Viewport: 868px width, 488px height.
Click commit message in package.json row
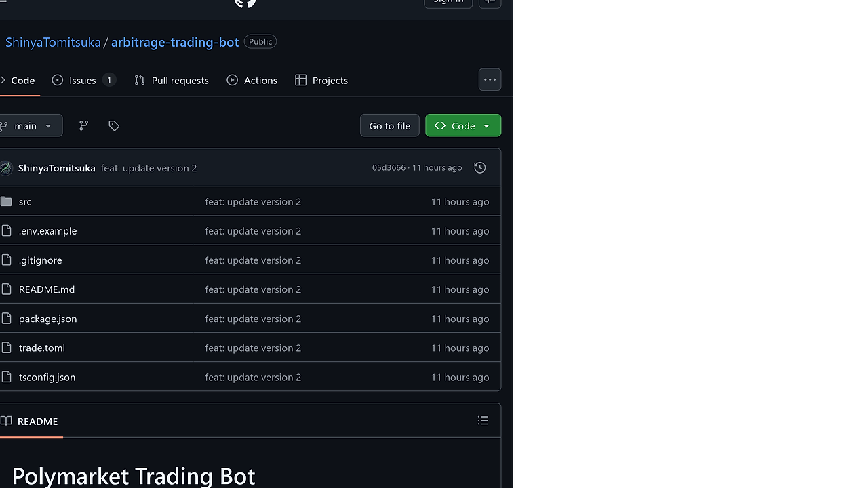coord(253,319)
